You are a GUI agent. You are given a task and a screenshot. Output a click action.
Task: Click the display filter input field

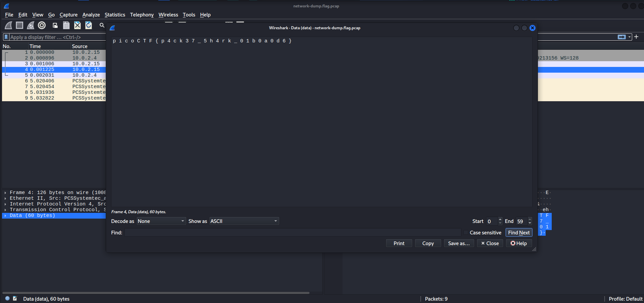pos(57,37)
